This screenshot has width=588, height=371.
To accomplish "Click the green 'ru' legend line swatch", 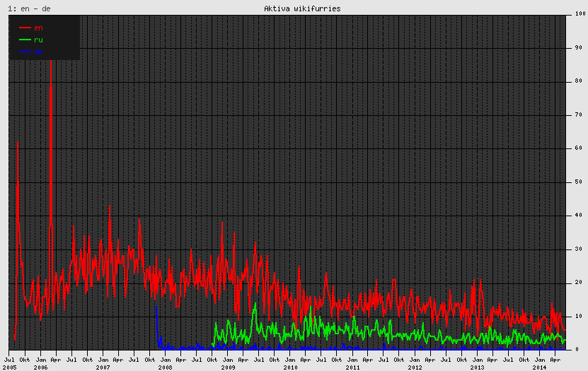I will (25, 40).
